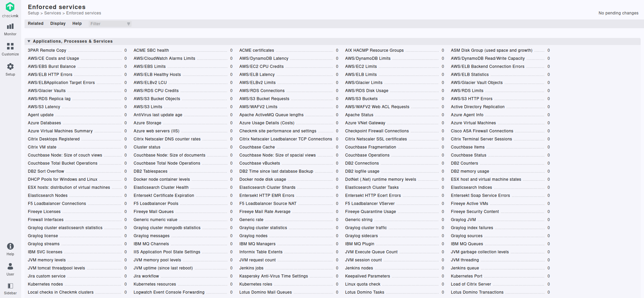Open Generic numeric value

pos(155,220)
